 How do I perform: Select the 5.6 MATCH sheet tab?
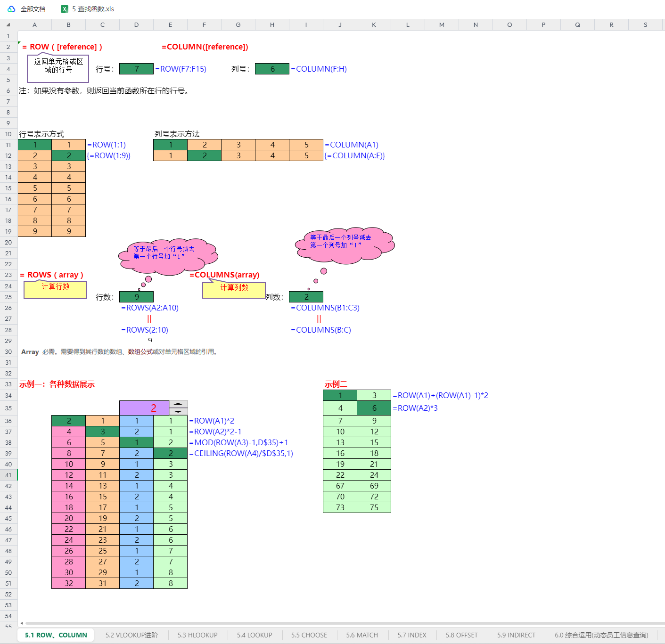coord(361,635)
